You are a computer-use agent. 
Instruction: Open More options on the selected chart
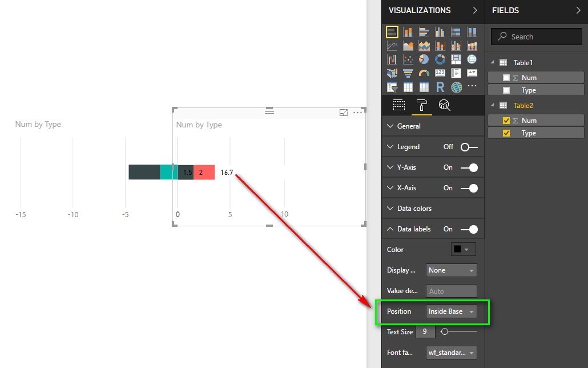(x=358, y=112)
